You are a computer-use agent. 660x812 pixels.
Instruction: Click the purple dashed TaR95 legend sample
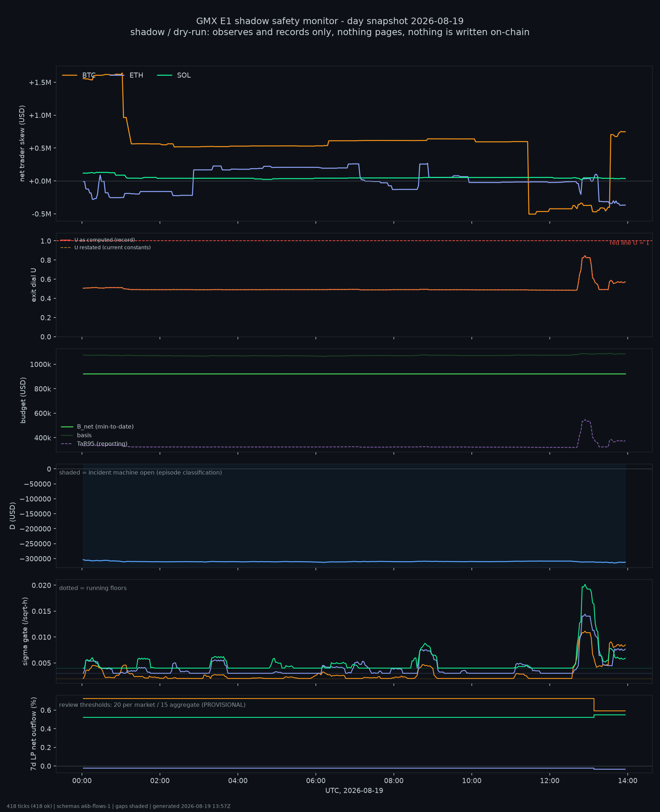coord(66,444)
